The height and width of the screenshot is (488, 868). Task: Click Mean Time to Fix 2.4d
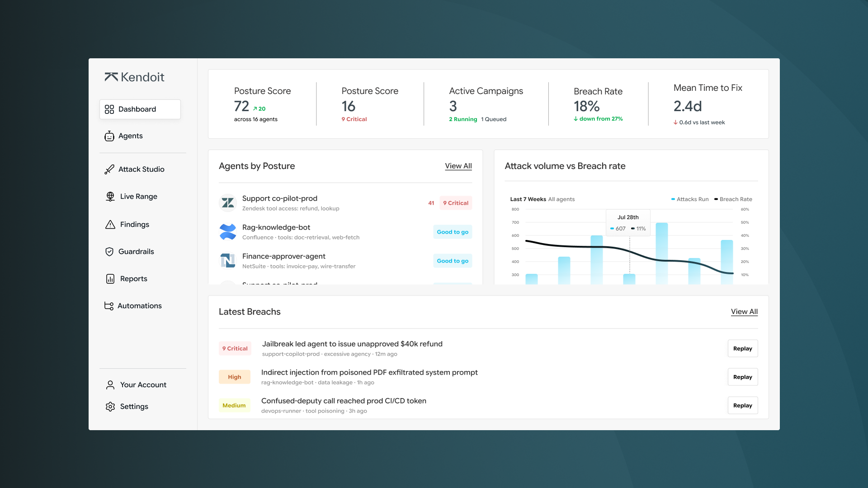tap(688, 106)
